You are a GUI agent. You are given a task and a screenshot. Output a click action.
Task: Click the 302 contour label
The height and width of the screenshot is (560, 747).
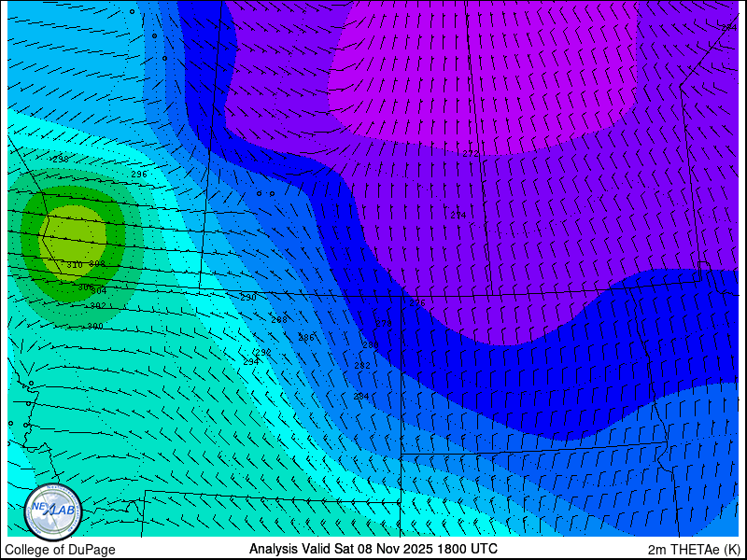coord(98,306)
